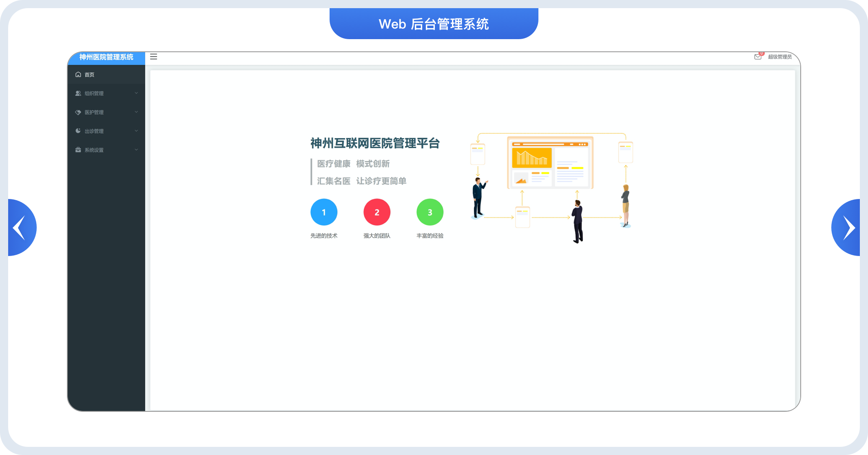Viewport: 868px width, 455px height.
Task: Open the mail notification envelope icon
Action: (758, 57)
